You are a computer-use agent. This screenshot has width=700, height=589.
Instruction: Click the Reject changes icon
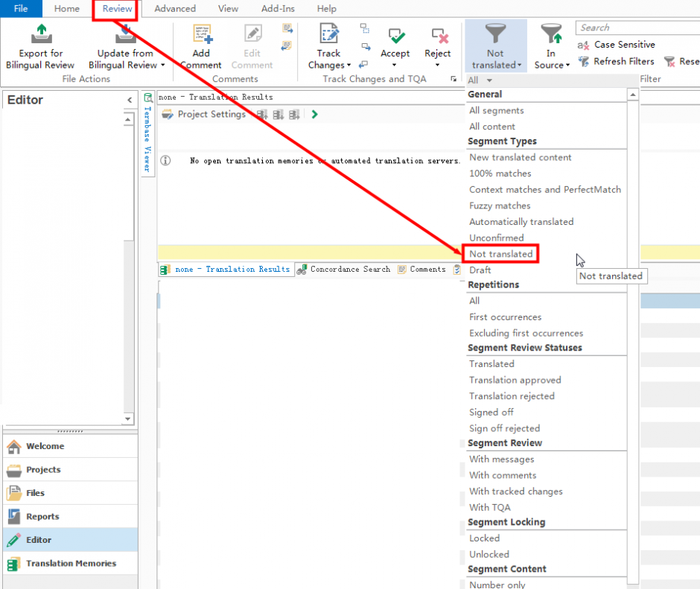click(438, 36)
